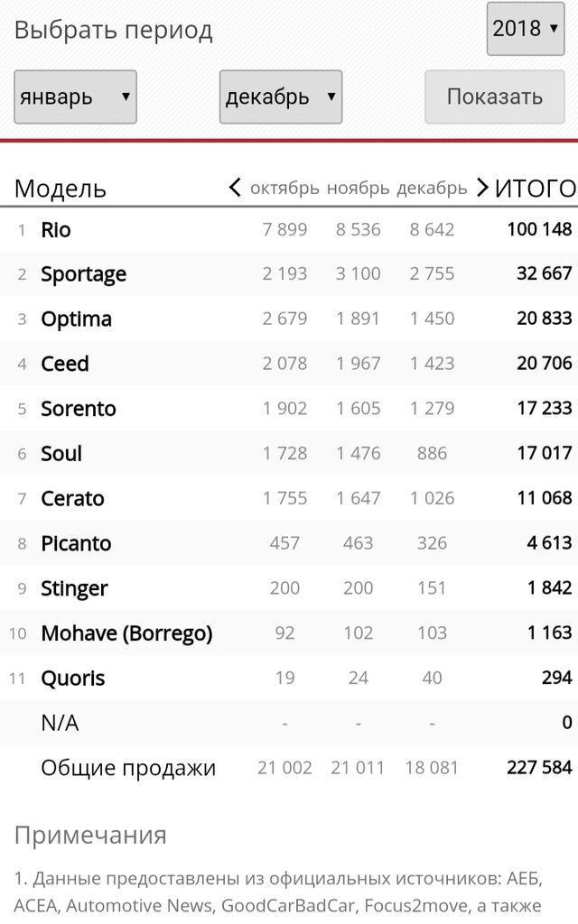Open the Sportage model link
The height and width of the screenshot is (924, 578).
[x=83, y=274]
